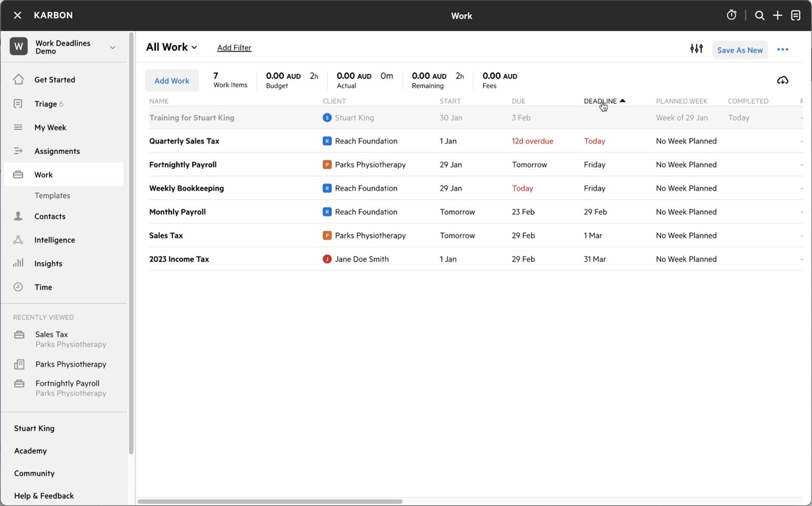Click the Add Filter link

(234, 48)
